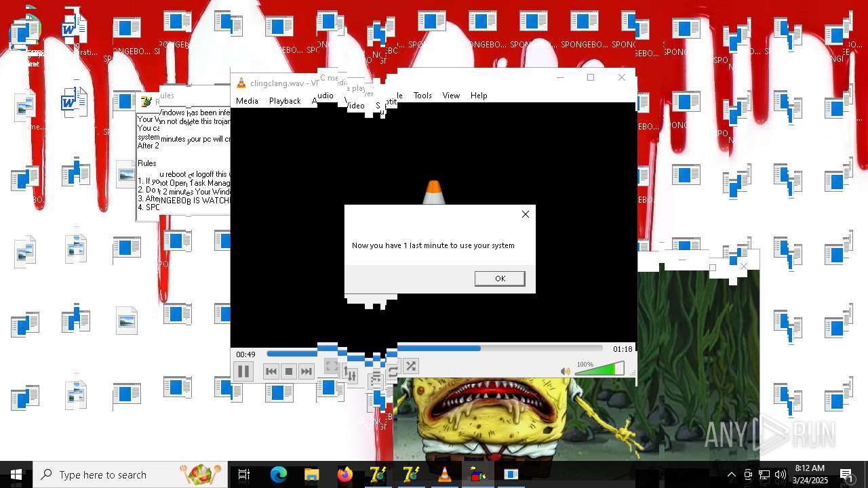Stop VLC playback
868x488 pixels.
pyautogui.click(x=289, y=371)
